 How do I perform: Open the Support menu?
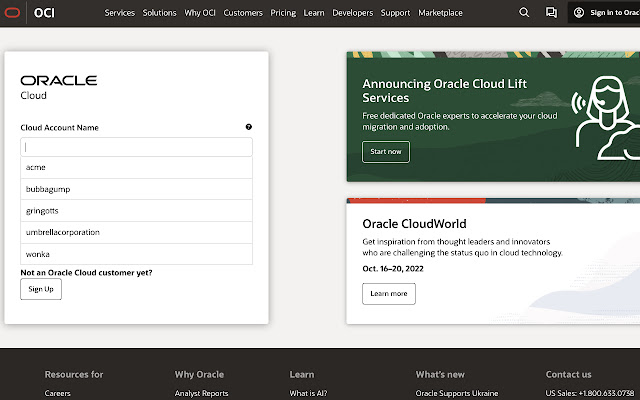pyautogui.click(x=396, y=13)
